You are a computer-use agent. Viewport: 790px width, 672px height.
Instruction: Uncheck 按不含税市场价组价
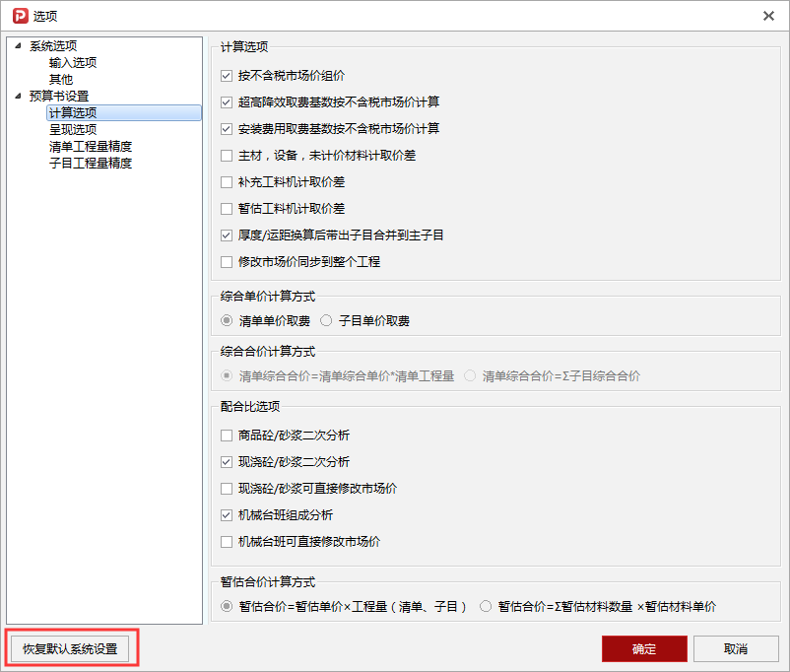(x=224, y=75)
